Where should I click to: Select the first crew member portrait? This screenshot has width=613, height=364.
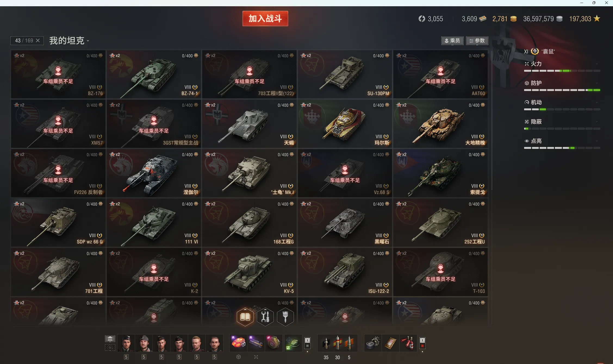(x=126, y=343)
